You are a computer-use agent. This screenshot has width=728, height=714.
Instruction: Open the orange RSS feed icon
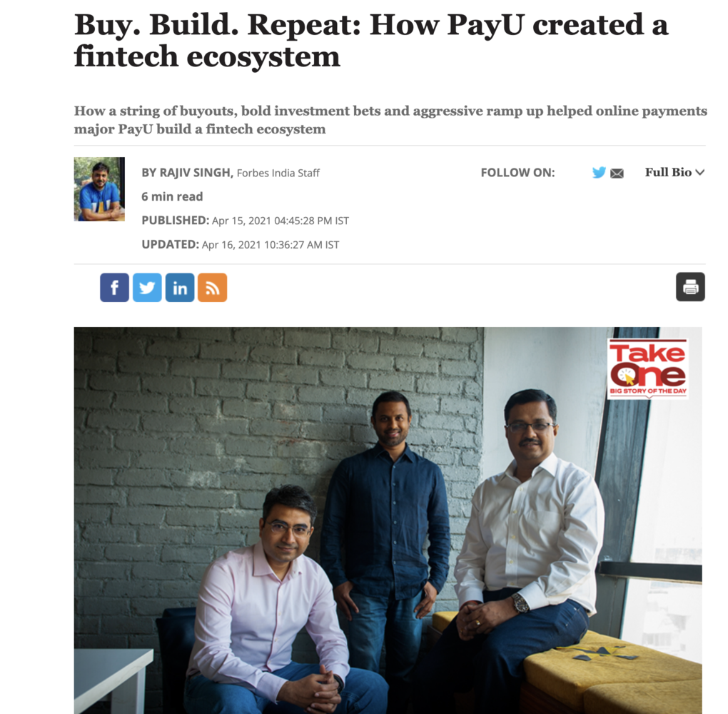[212, 288]
